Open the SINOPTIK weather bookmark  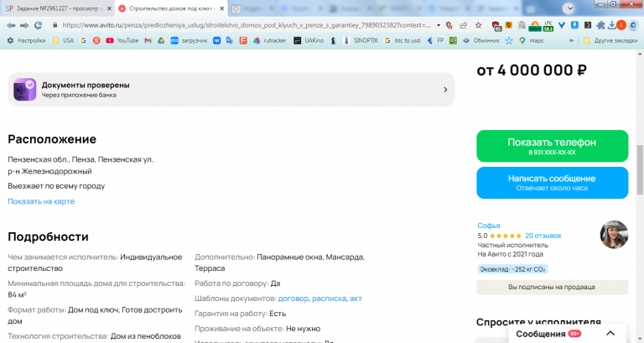[361, 40]
